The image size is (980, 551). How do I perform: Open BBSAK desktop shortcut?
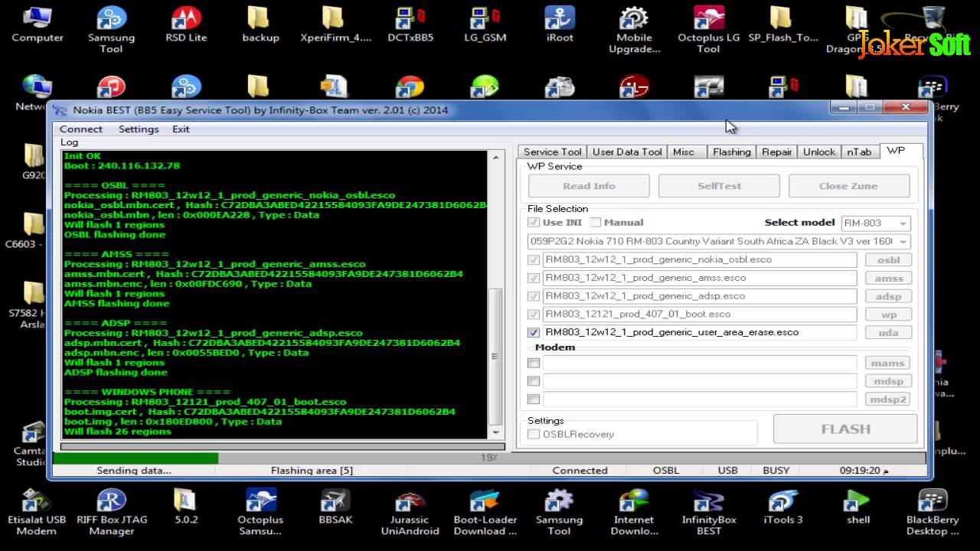click(335, 506)
